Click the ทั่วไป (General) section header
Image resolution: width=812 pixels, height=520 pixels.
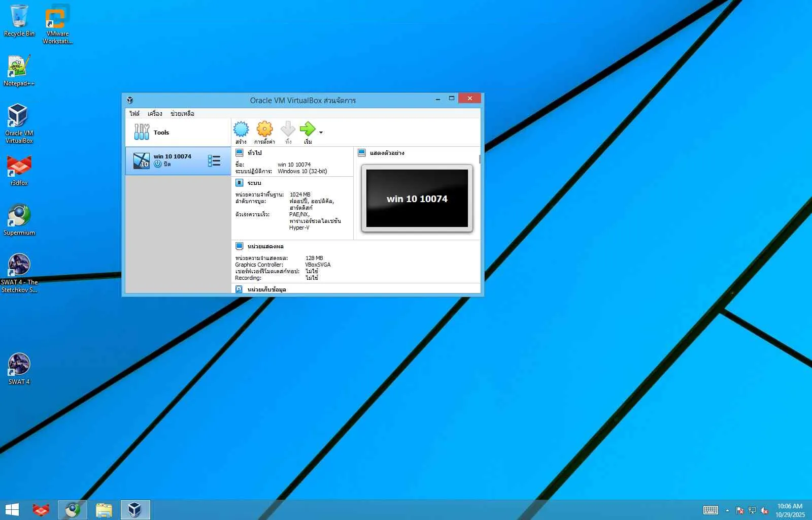click(254, 153)
